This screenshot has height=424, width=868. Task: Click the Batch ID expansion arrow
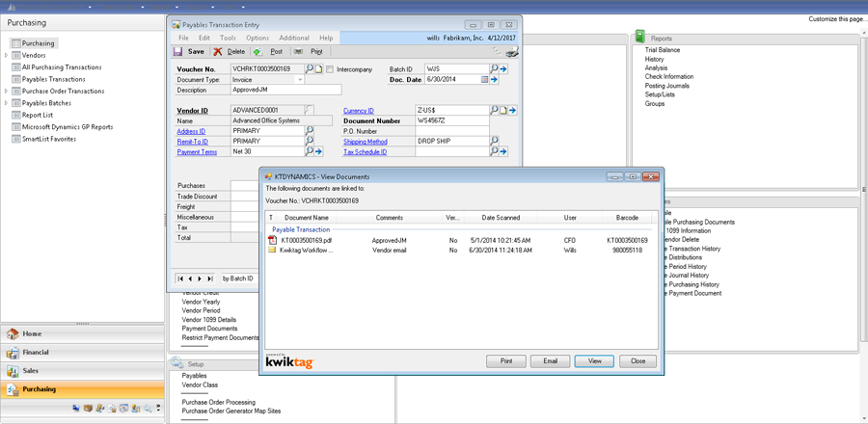point(503,69)
